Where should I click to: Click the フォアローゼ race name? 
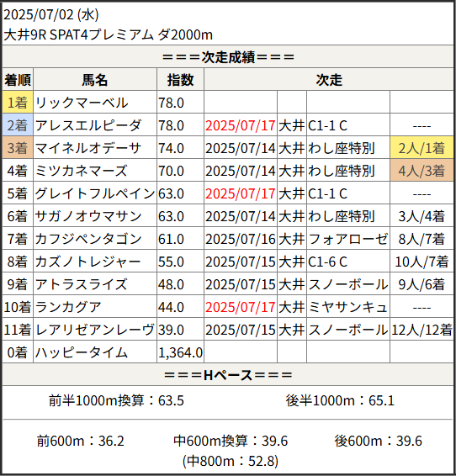coord(348,239)
